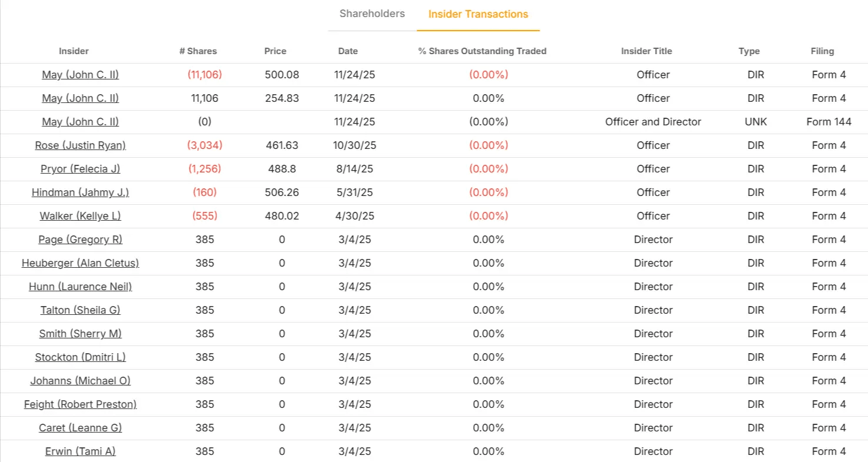
Task: Open Erwin (Tami A) link
Action: [x=81, y=451]
